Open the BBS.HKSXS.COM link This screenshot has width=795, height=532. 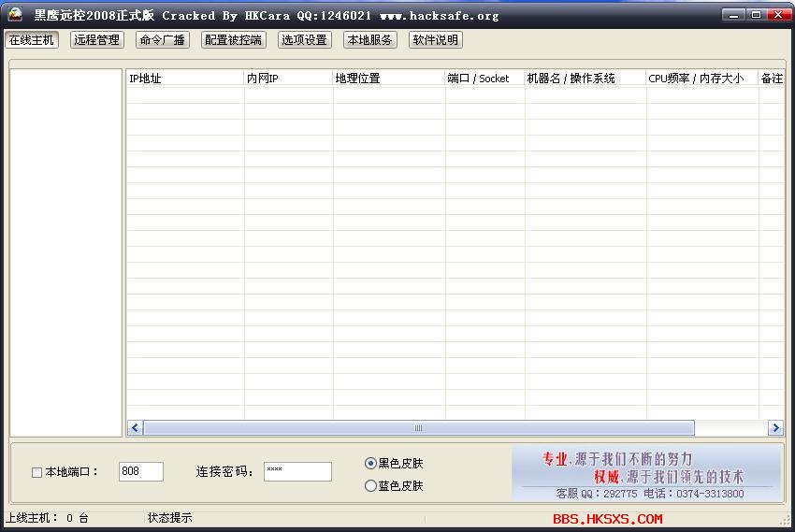point(607,519)
